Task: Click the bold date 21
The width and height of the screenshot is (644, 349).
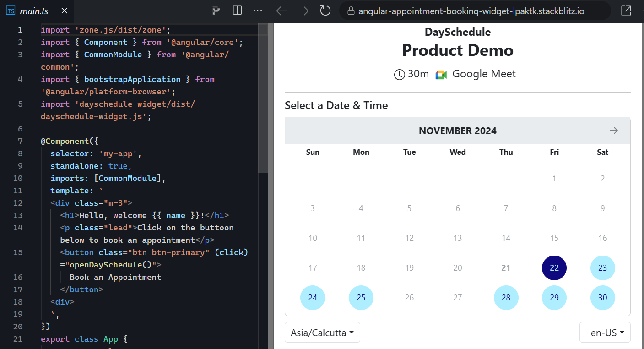Action: [x=506, y=268]
